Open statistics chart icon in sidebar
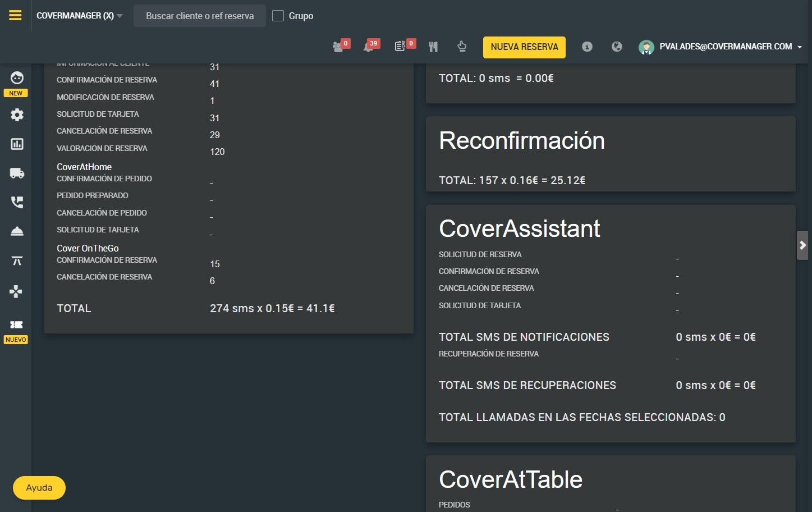812x512 pixels. point(17,144)
